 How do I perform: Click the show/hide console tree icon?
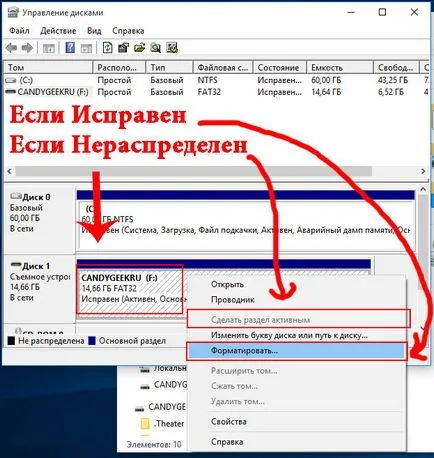[49, 48]
